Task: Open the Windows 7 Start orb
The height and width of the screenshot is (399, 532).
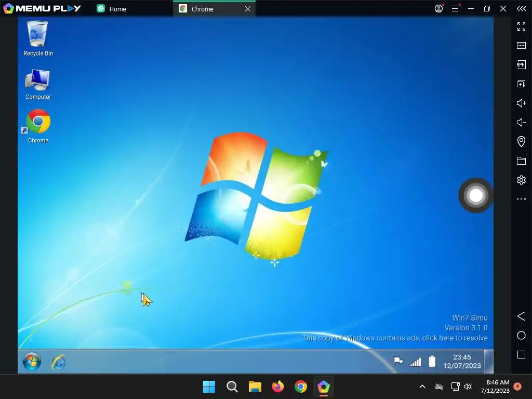Action: click(32, 362)
